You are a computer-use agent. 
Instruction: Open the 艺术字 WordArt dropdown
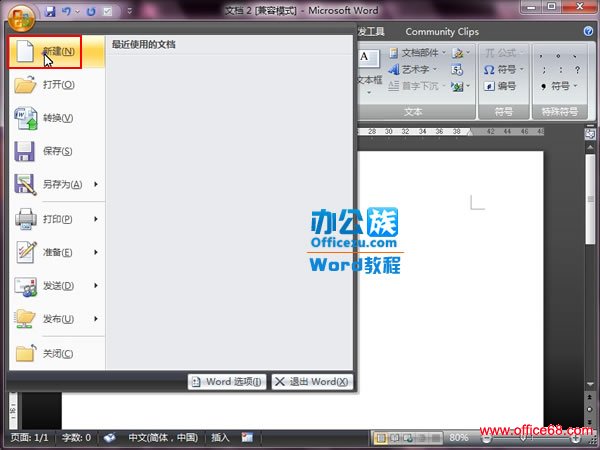point(413,69)
